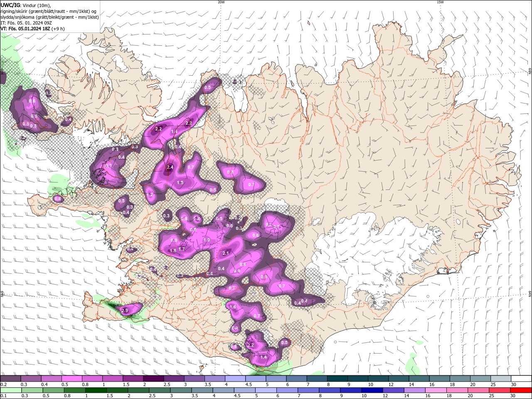
Task: Click the violet 12–14 swatch in lower legend
Action: coord(393,390)
